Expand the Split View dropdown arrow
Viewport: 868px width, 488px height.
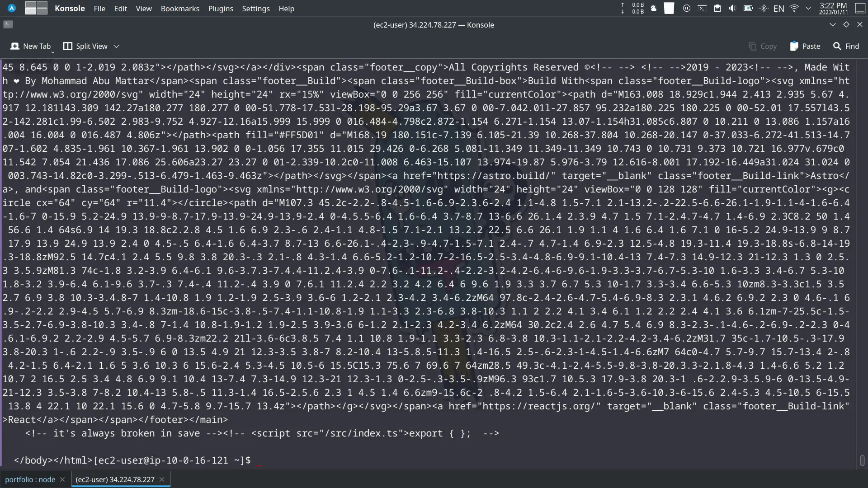pyautogui.click(x=118, y=47)
